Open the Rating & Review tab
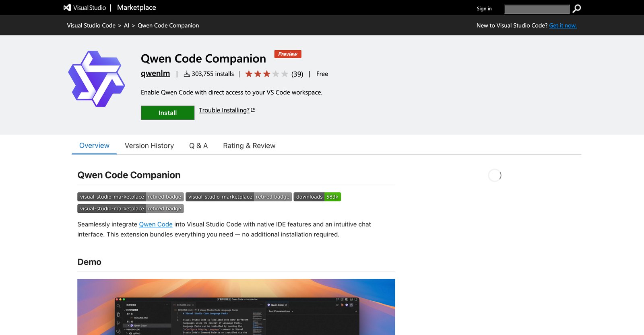The height and width of the screenshot is (335, 644). (249, 146)
